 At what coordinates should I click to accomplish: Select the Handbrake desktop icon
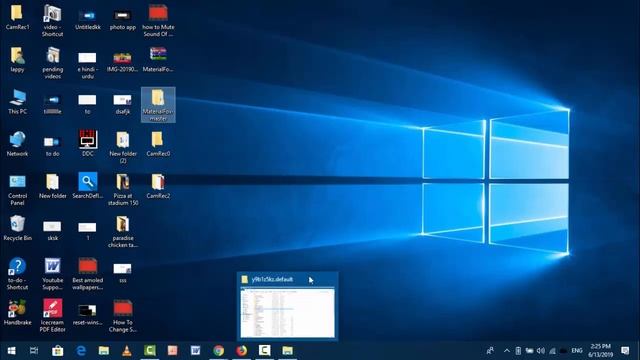point(17,312)
